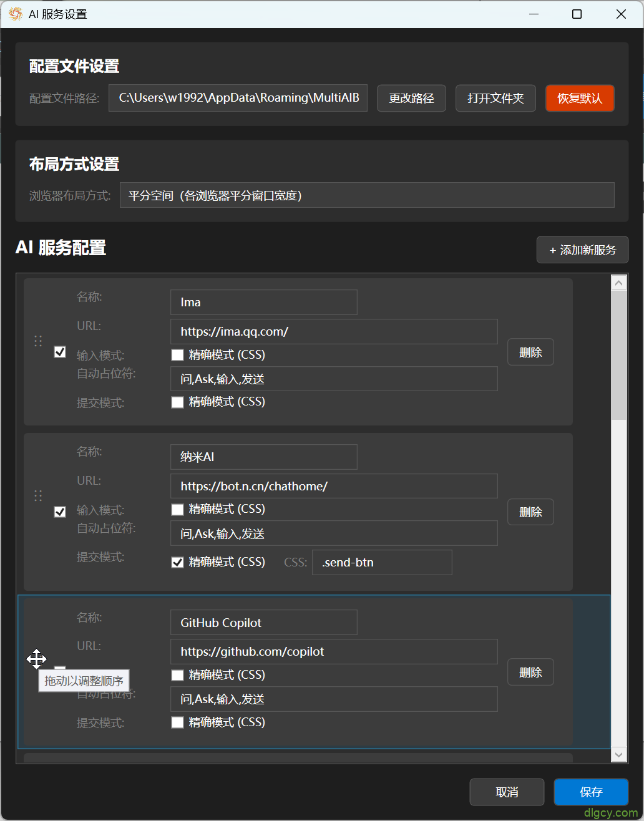Click the scrollbar down arrow in service list

coord(618,754)
